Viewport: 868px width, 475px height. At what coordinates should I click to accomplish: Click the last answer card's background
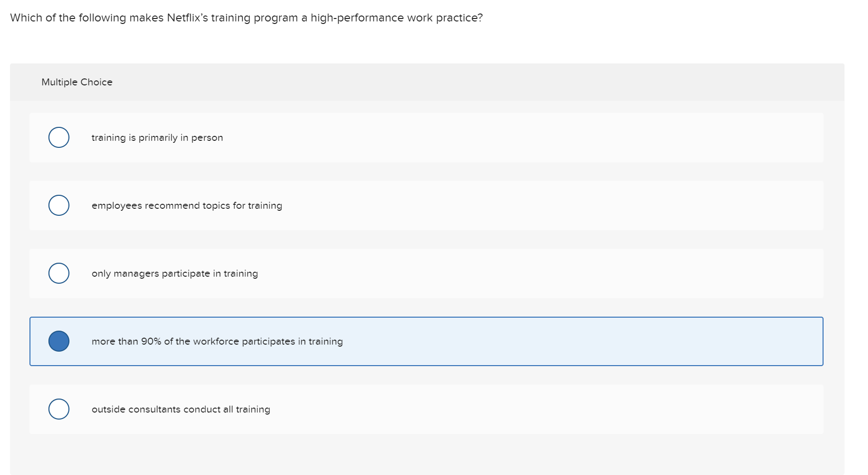[x=499, y=409]
